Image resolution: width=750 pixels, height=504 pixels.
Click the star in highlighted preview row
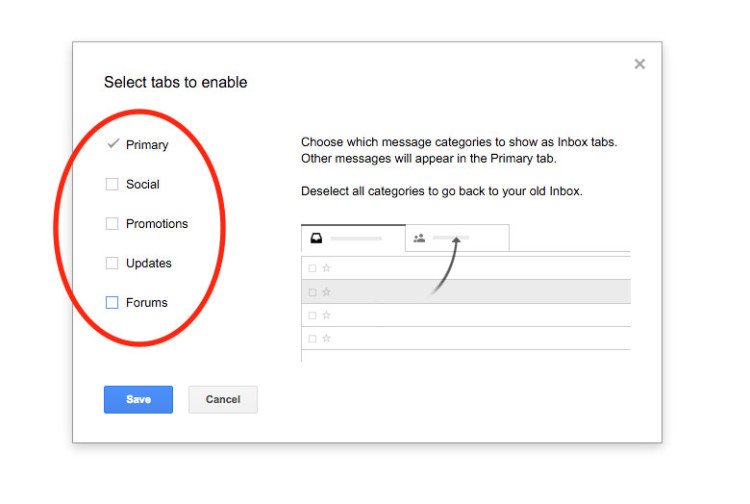pos(326,292)
